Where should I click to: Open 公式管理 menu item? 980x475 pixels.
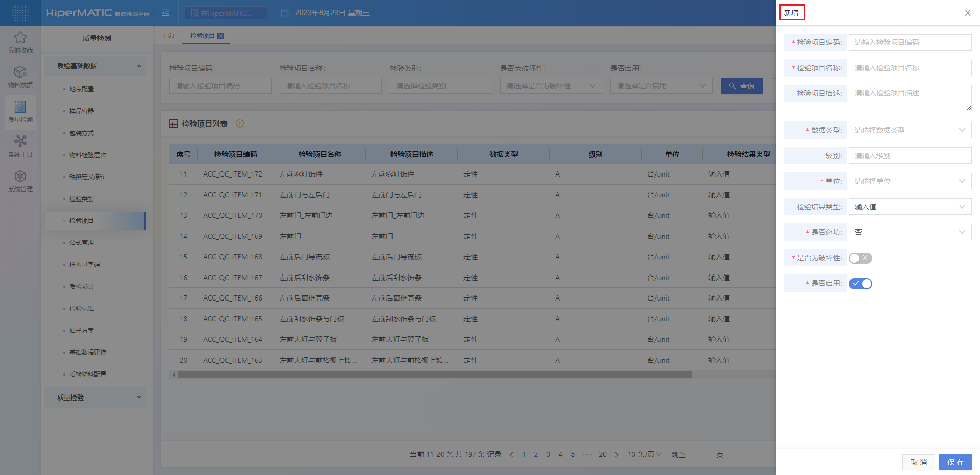coord(82,242)
